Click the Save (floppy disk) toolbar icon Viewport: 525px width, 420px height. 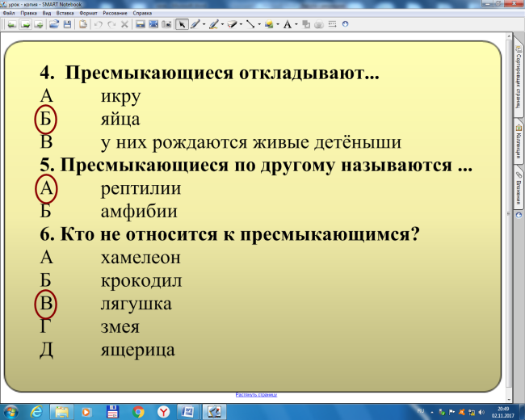pyautogui.click(x=68, y=24)
